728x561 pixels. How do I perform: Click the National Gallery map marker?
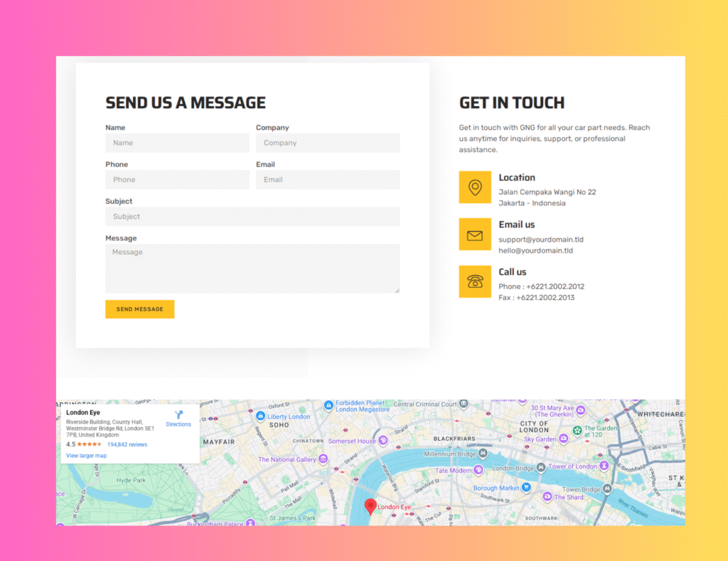[323, 460]
